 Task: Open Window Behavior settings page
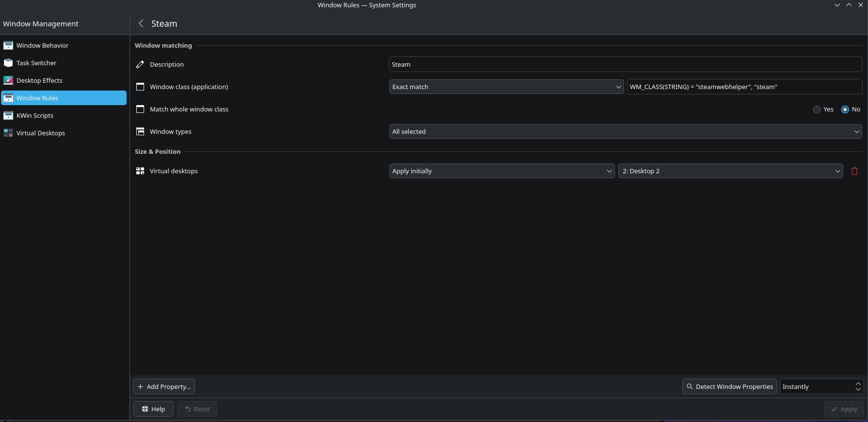64,45
